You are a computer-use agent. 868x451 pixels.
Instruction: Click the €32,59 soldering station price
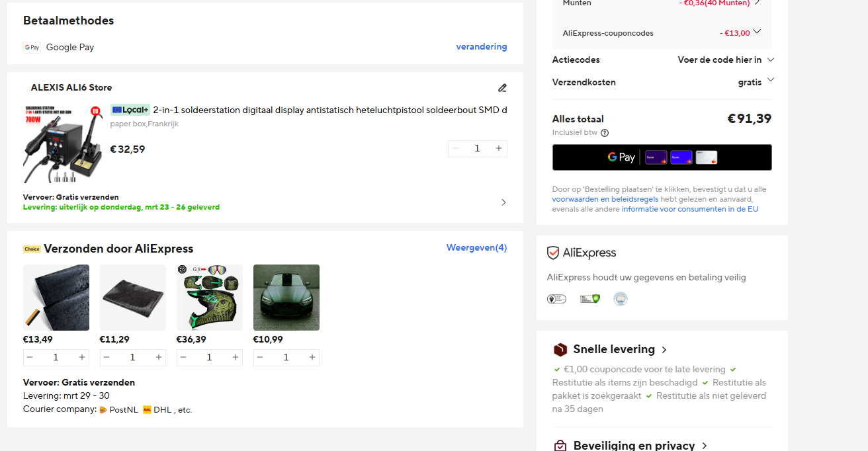coord(128,149)
